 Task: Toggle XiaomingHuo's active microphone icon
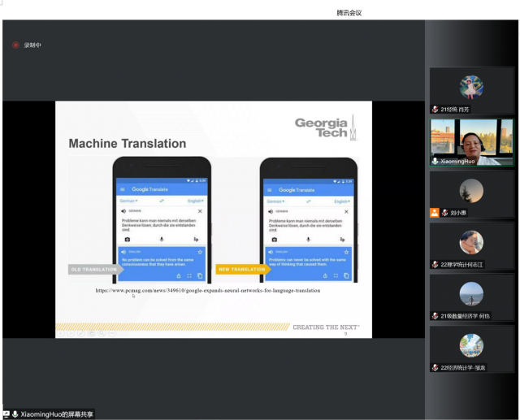435,161
